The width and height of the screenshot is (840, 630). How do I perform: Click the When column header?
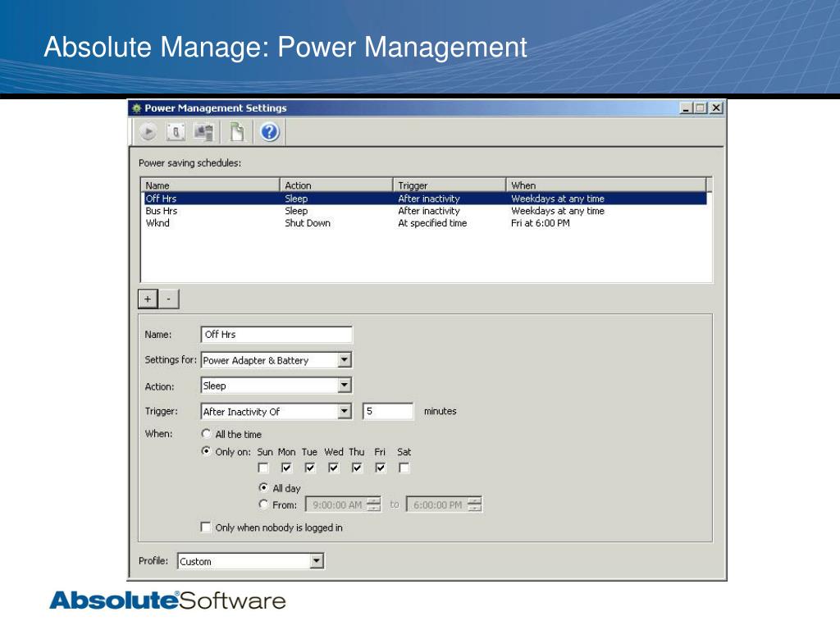coord(606,185)
